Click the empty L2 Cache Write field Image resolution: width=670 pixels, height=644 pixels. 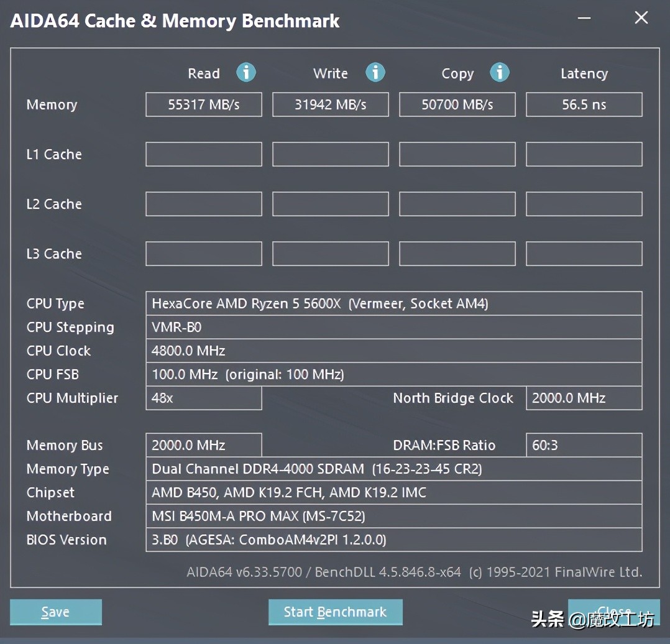330,204
